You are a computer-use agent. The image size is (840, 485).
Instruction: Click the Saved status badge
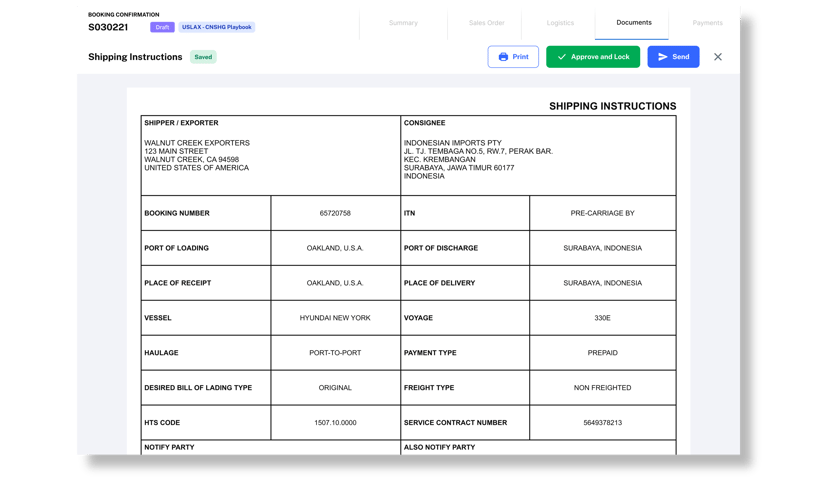pos(203,57)
